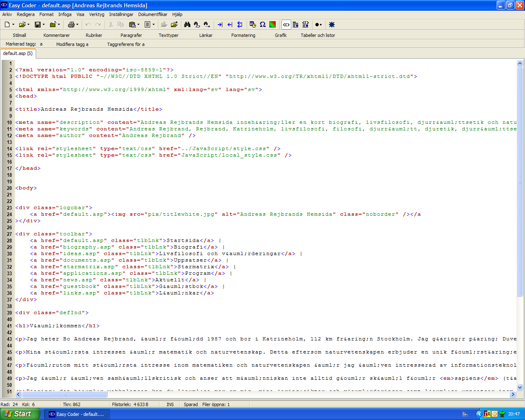Viewport: 525px width, 420px height.
Task: Click the Grafik button
Action: click(281, 35)
